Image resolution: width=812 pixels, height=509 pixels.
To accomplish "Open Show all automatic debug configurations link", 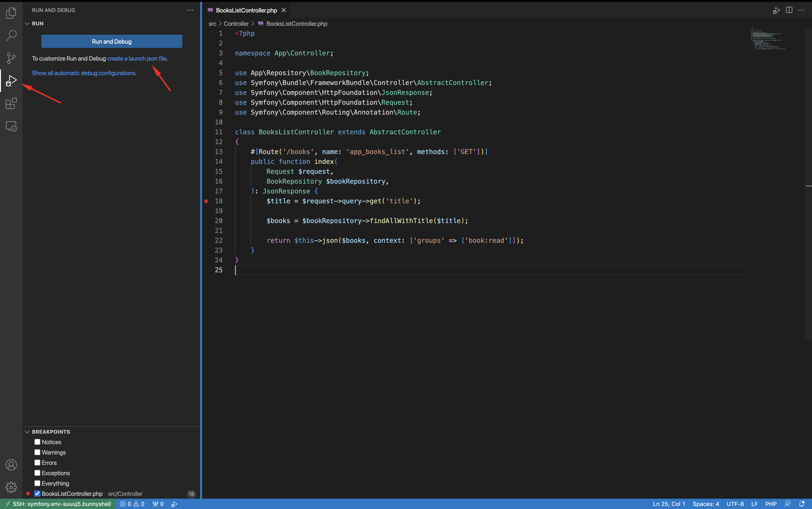I will [83, 73].
